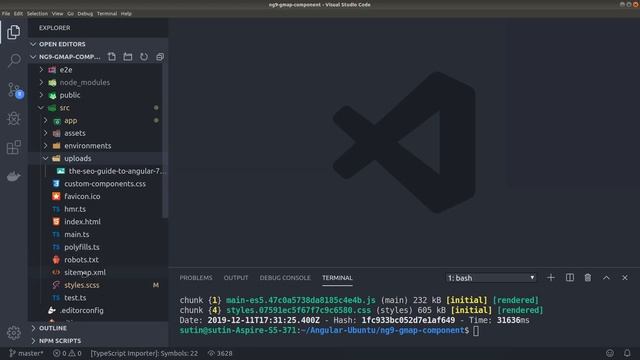Split the terminal pane
The width and height of the screenshot is (640, 360).
point(569,278)
